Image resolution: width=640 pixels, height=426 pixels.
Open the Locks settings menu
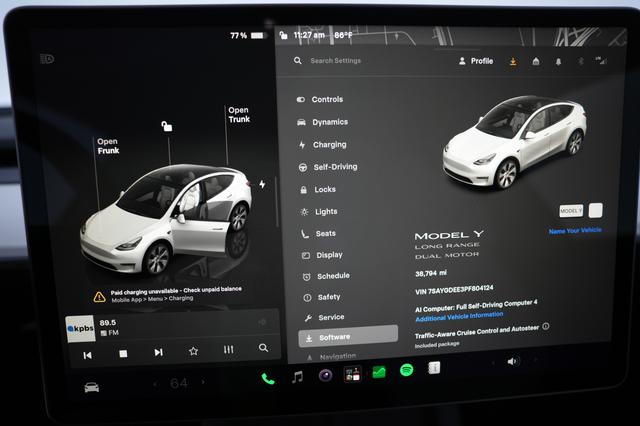coord(318,189)
